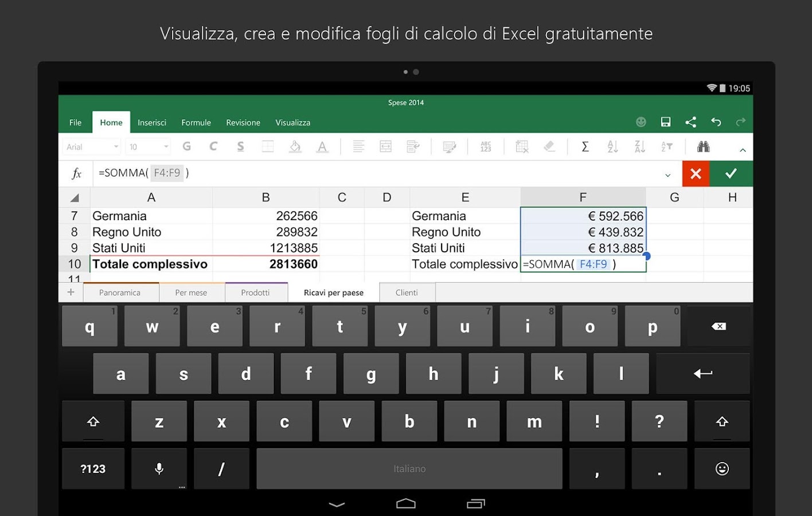Image resolution: width=812 pixels, height=516 pixels.
Task: Apply italic with the C icon
Action: [x=213, y=147]
